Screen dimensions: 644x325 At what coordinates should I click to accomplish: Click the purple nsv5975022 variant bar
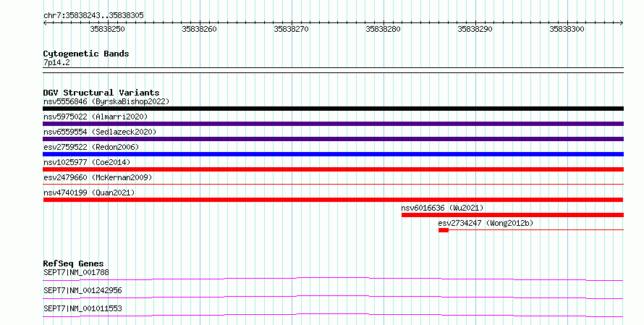[333, 124]
